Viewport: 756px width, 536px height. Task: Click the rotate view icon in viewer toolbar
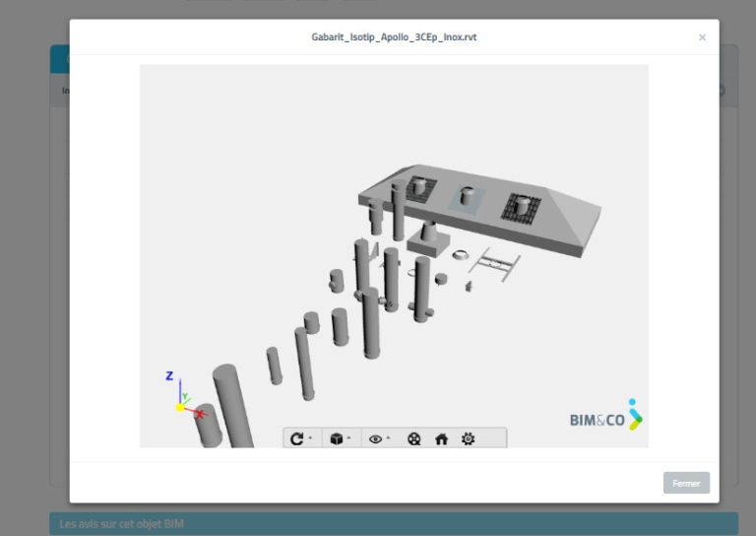(296, 438)
